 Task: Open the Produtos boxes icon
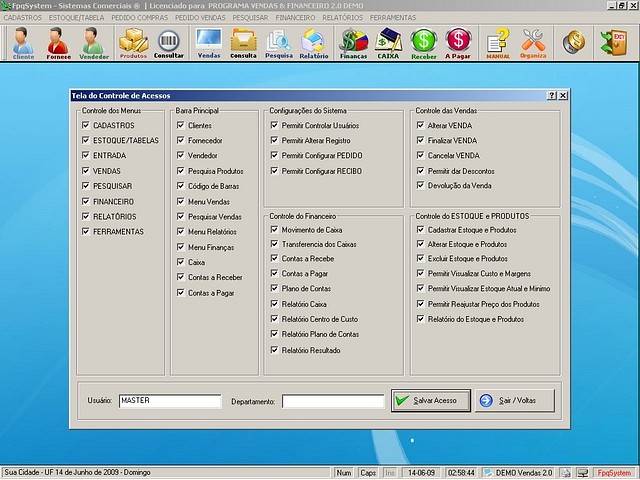pyautogui.click(x=133, y=43)
